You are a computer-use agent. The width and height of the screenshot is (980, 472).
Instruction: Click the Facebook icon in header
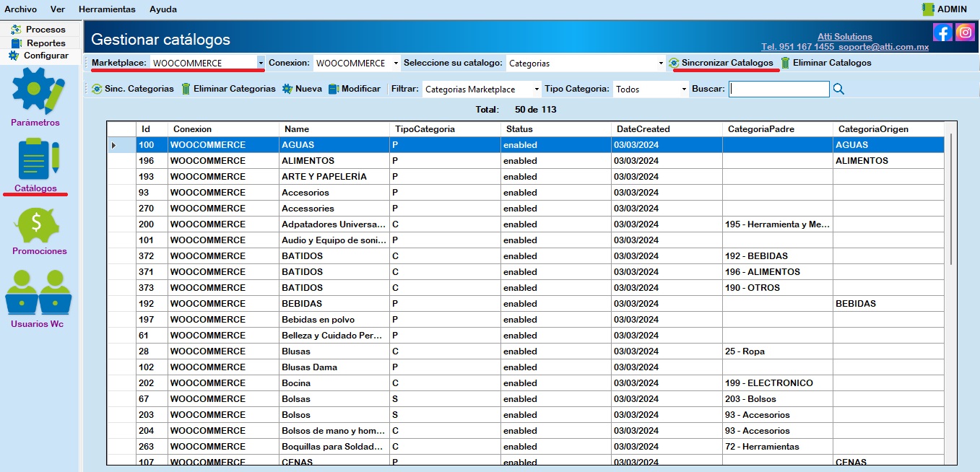tap(942, 32)
